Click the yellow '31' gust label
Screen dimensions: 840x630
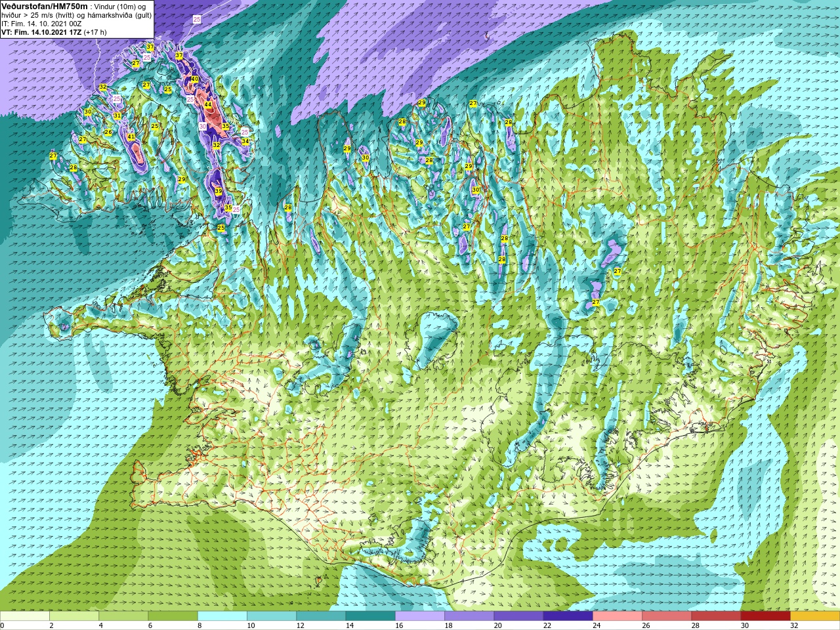pyautogui.click(x=117, y=116)
